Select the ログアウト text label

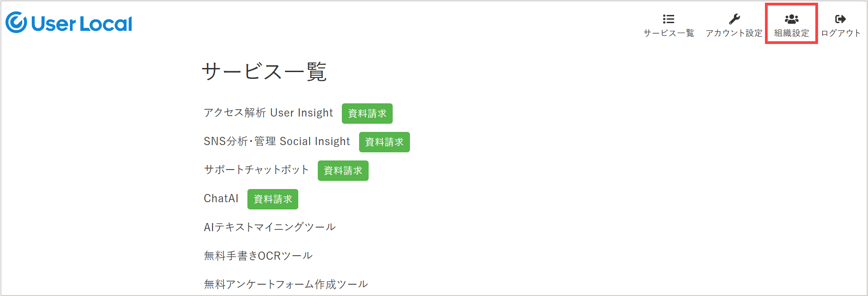(840, 33)
